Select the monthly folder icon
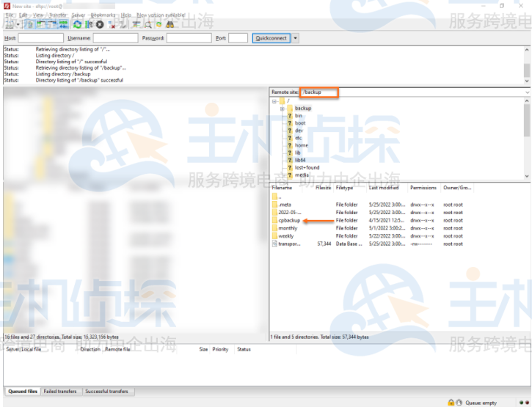The image size is (532, 410). (x=274, y=228)
